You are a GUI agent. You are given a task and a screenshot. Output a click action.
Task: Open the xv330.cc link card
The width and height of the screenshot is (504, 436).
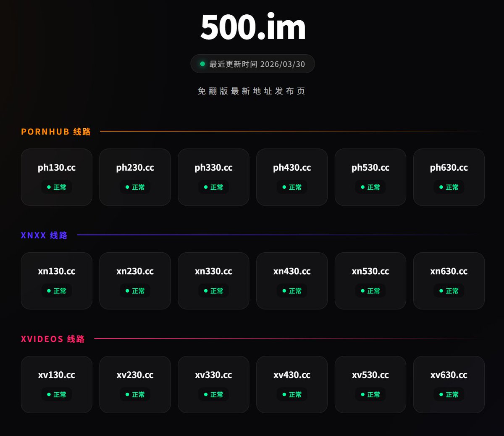pos(213,385)
